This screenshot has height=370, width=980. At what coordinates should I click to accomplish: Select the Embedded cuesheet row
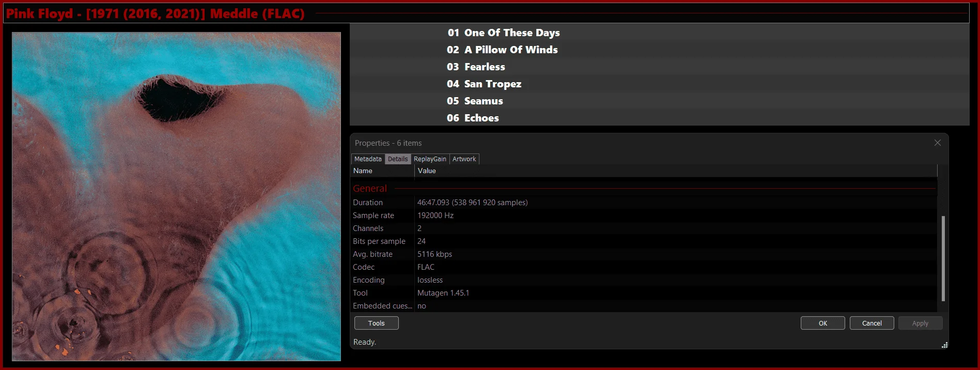tap(644, 306)
